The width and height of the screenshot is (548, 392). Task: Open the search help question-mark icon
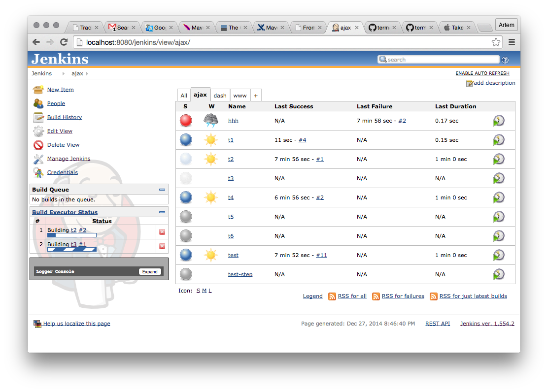(x=505, y=60)
